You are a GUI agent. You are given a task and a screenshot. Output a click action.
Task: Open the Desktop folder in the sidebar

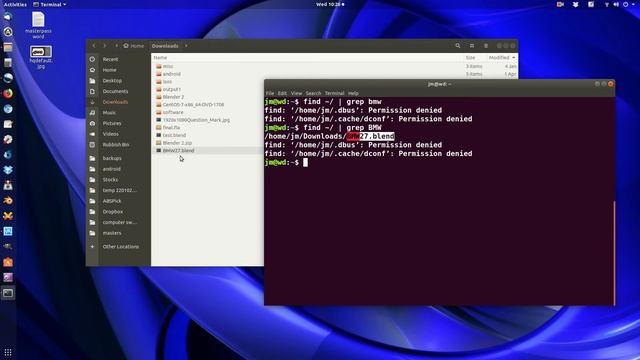(x=112, y=81)
